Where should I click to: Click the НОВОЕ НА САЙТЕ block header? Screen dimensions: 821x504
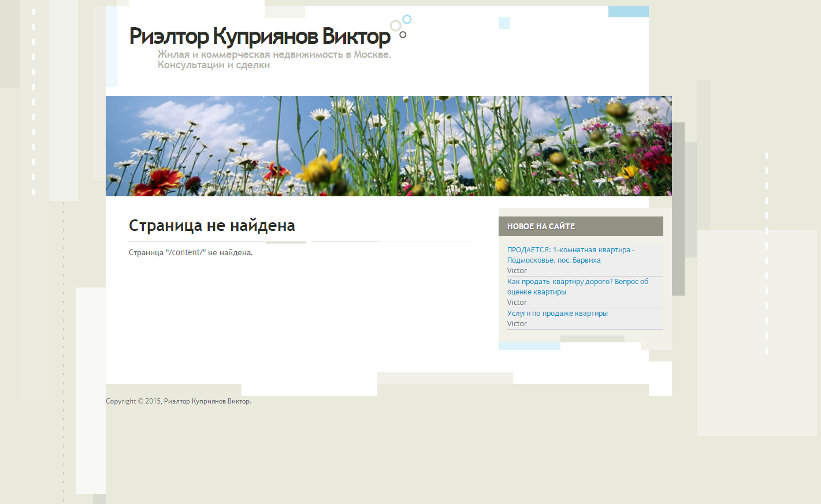point(581,226)
